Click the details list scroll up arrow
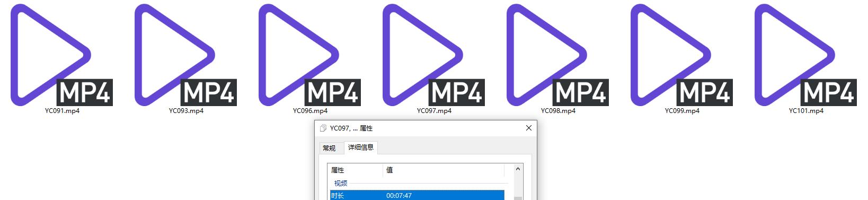The image size is (868, 200). (x=518, y=169)
